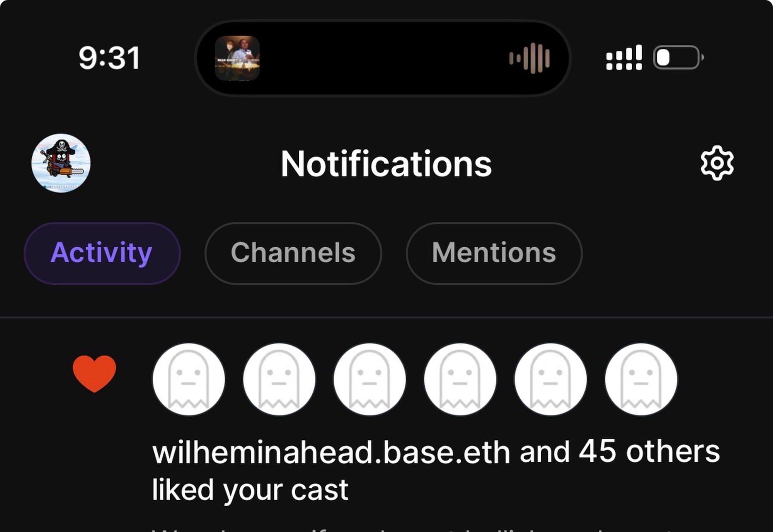773x532 pixels.
Task: Tap the sixth ghost avatar
Action: tap(641, 379)
